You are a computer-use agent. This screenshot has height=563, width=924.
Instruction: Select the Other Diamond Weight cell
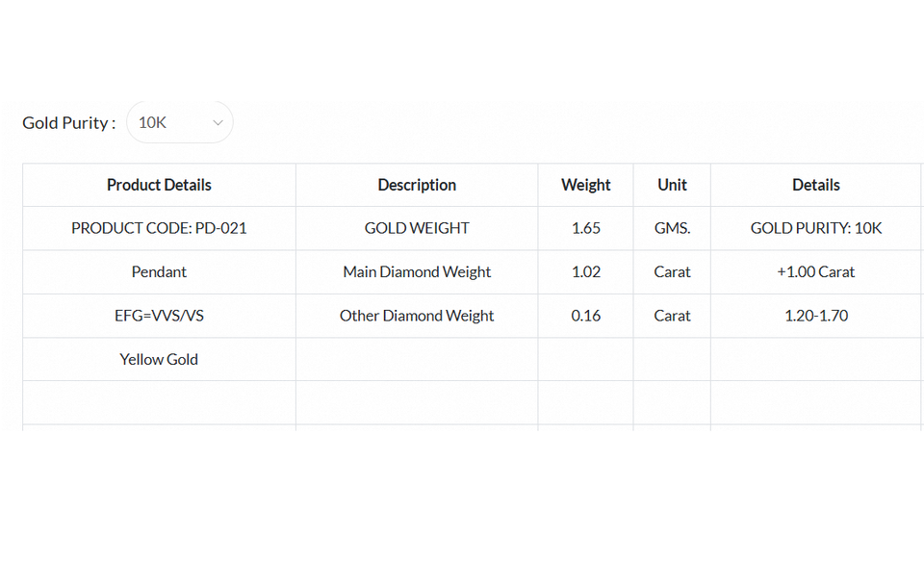(417, 316)
